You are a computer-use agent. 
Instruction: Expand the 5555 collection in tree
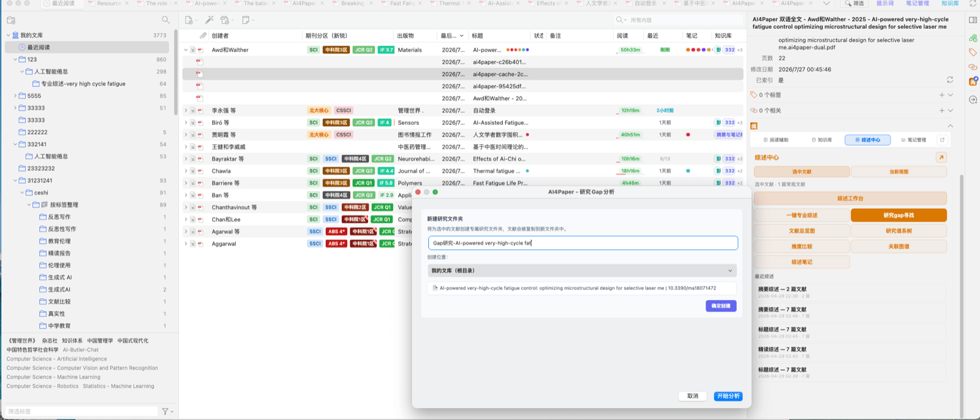[x=15, y=96]
